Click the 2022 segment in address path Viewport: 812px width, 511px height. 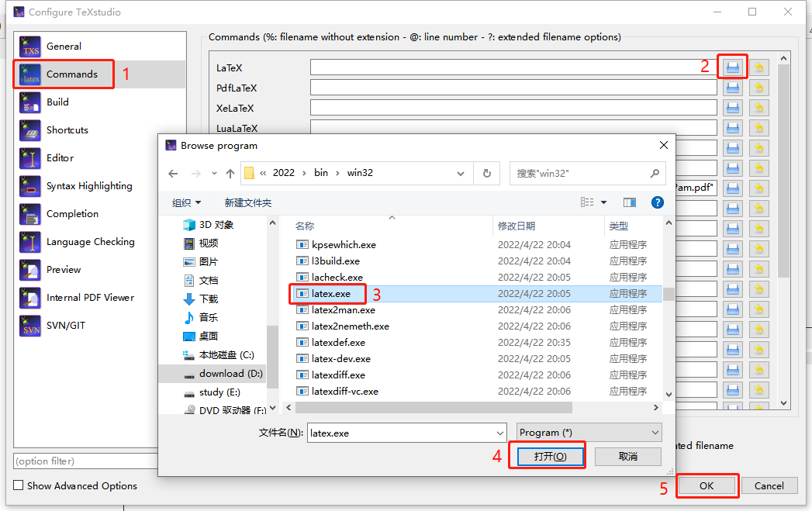click(284, 173)
